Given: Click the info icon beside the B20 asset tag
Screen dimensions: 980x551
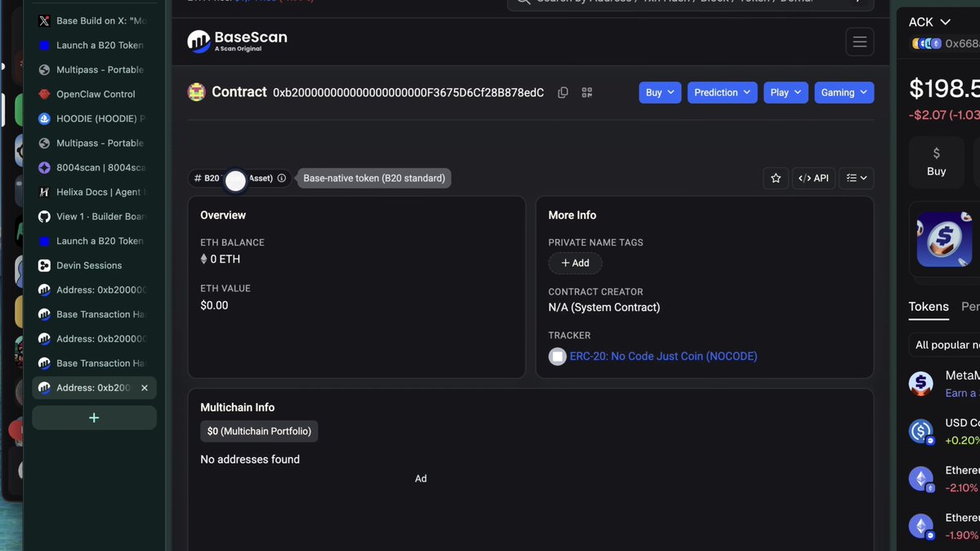Looking at the screenshot, I should click(x=282, y=178).
